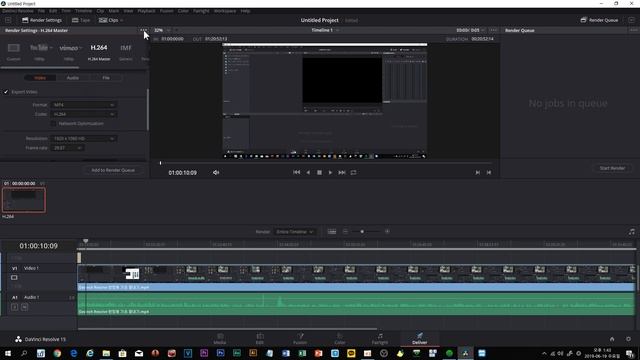Open the Timeline 1 name dropdown
This screenshot has height=360, width=640.
(x=325, y=30)
